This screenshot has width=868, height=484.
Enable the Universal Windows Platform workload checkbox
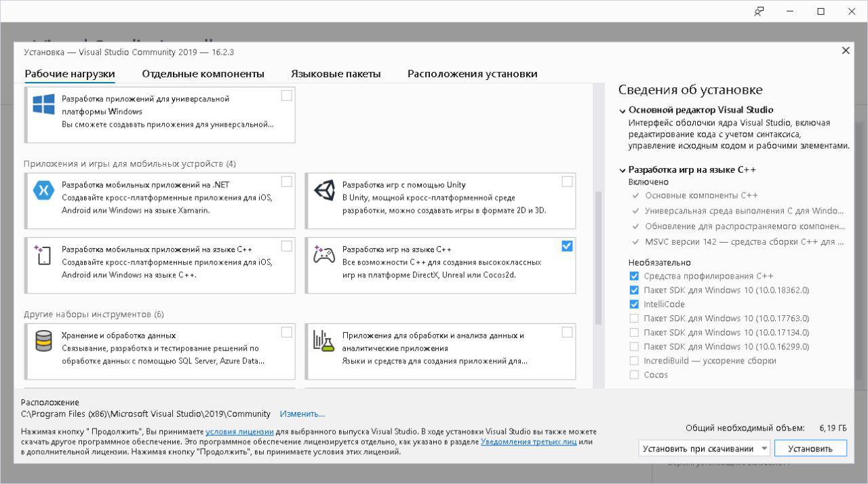[287, 96]
